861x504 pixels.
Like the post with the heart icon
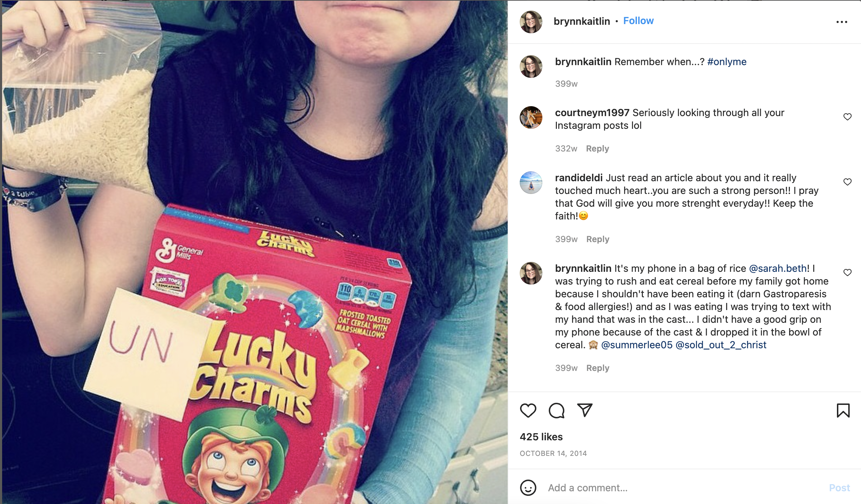528,411
